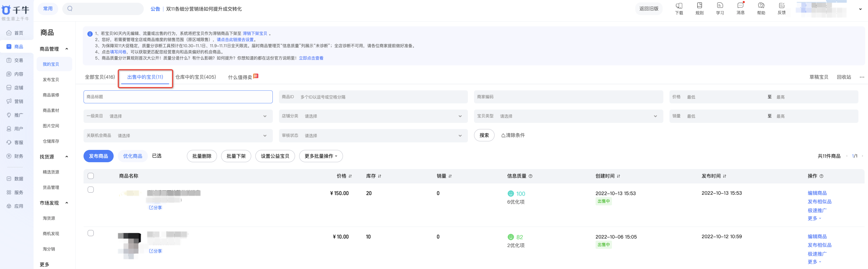Viewport: 868px width, 269px height.
Task: Open the 宝贝类型 dropdown
Action: [569, 116]
